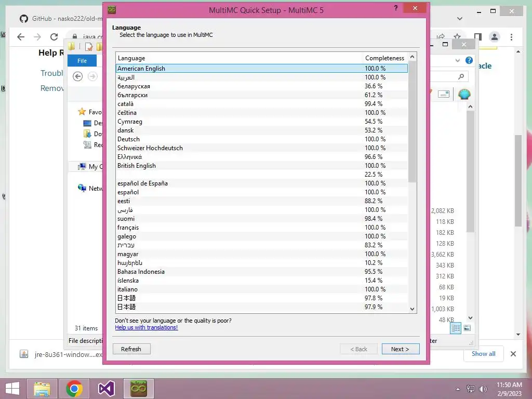Select català language row
This screenshot has width=532, height=399.
click(x=262, y=104)
